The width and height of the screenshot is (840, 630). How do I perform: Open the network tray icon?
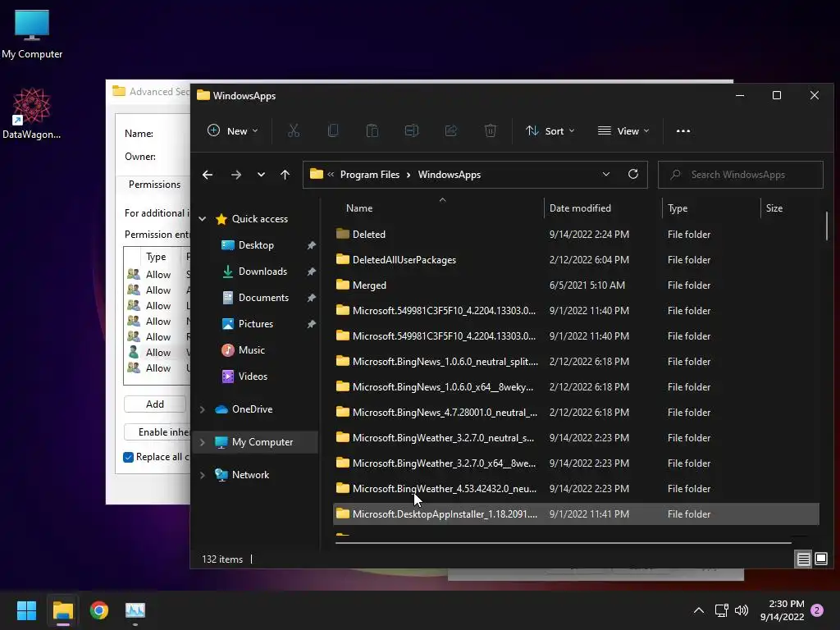click(721, 610)
